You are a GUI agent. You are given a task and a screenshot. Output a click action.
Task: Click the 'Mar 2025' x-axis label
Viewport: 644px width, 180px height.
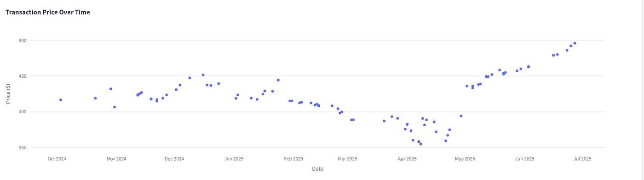click(348, 159)
